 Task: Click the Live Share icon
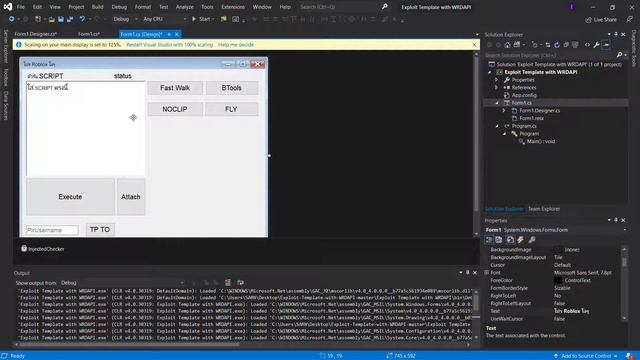[588, 20]
